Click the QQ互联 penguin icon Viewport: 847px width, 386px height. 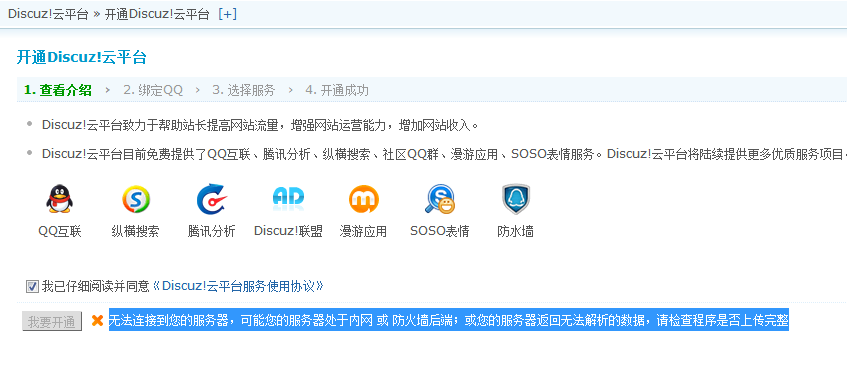click(59, 199)
